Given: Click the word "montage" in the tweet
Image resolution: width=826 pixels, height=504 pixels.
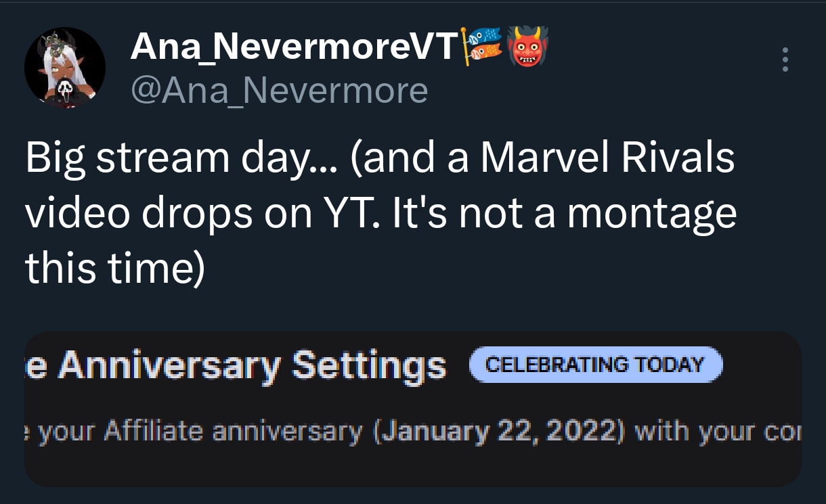Looking at the screenshot, I should 651,214.
